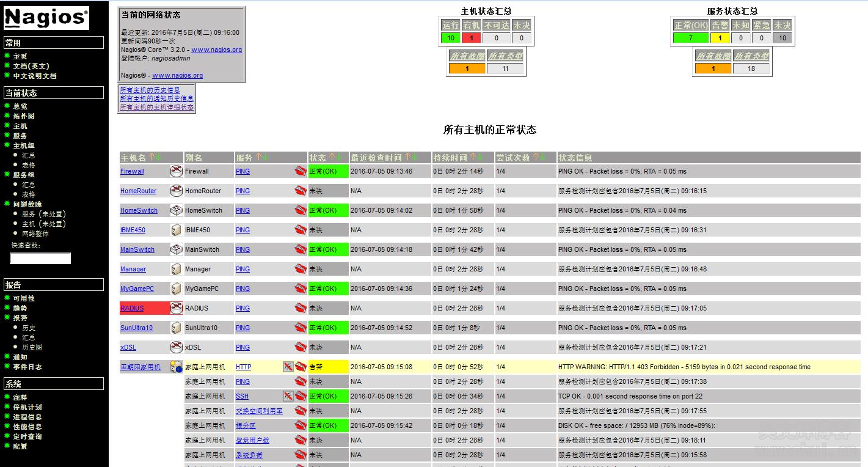
Task: Open 服务 (未处置) under 问题故障
Action: tap(43, 214)
